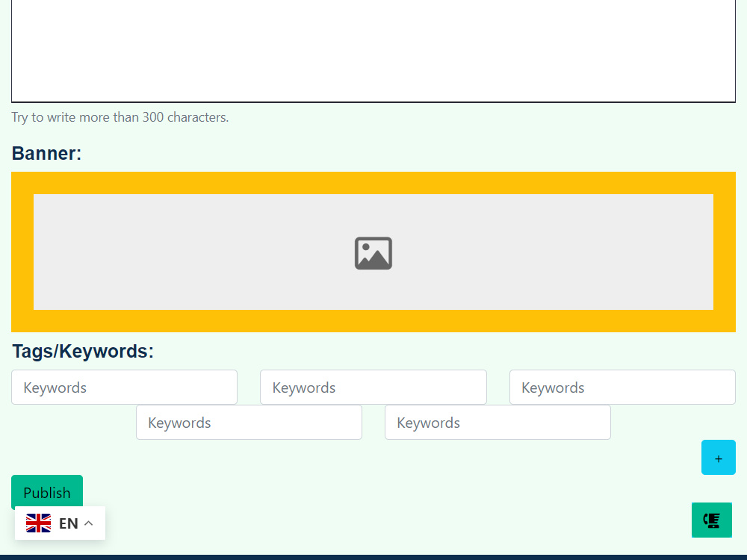Click the UK flag icon

point(39,523)
